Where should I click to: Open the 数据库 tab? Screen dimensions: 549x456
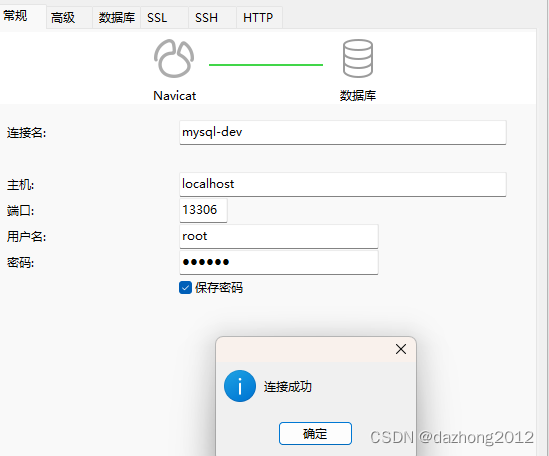pyautogui.click(x=117, y=18)
